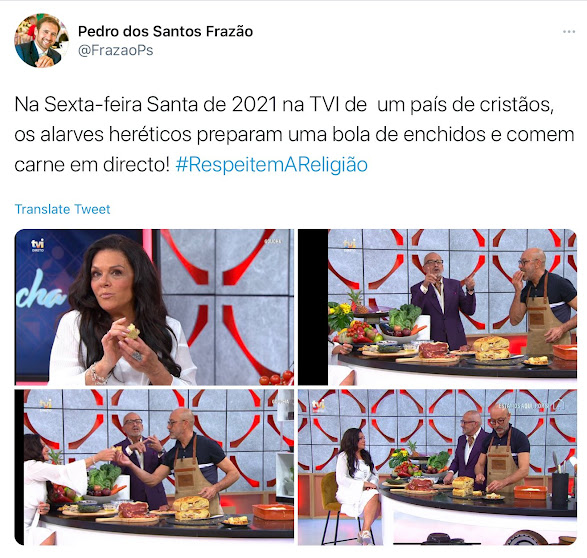
Task: Open the tweet's three-dot more options menu
Action: (569, 32)
